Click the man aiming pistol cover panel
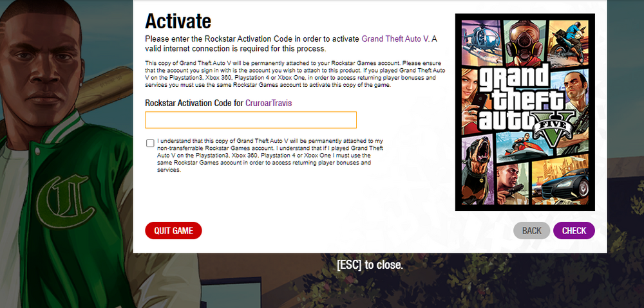Image resolution: width=644 pixels, height=308 pixels. (x=513, y=185)
